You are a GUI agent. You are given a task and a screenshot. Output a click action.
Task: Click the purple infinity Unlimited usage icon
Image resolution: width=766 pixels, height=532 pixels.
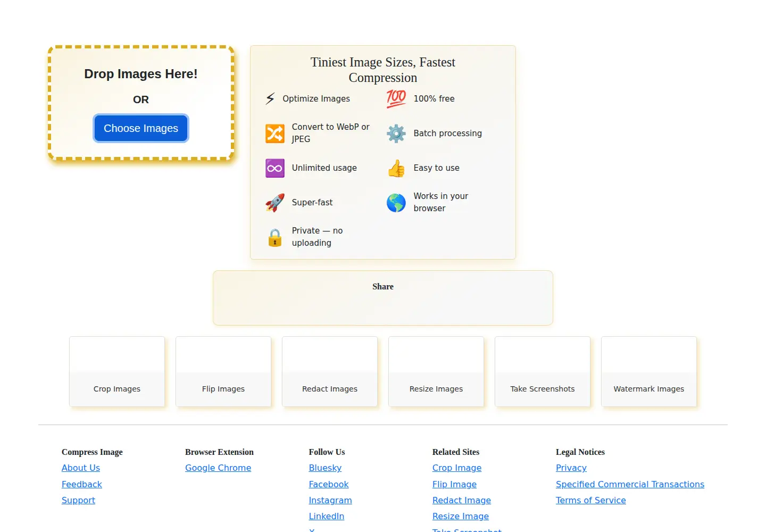(x=275, y=168)
